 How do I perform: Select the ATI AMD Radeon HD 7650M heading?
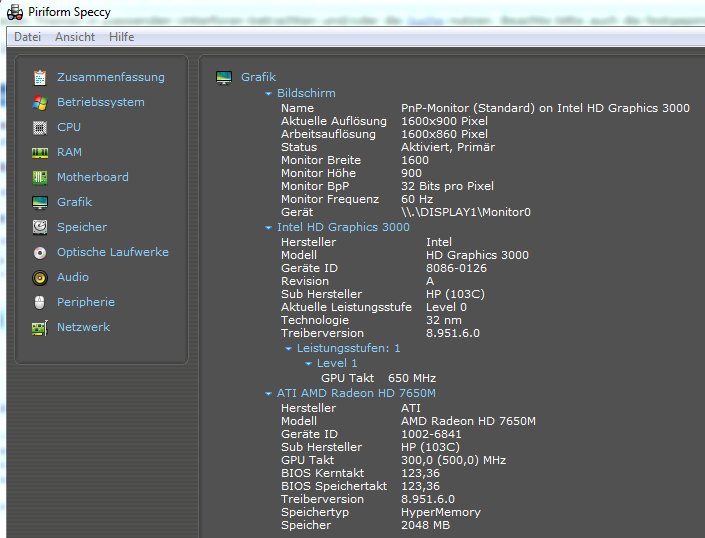pos(356,393)
